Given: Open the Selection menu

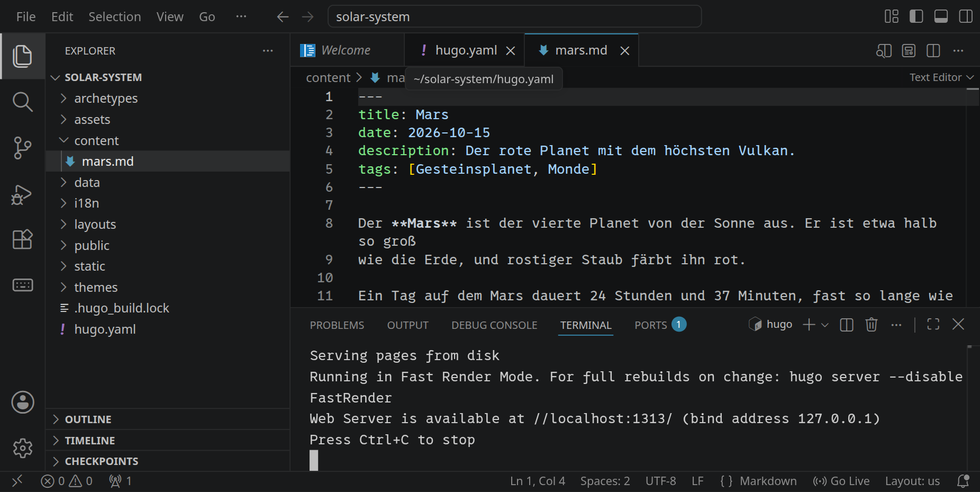Looking at the screenshot, I should click(115, 17).
